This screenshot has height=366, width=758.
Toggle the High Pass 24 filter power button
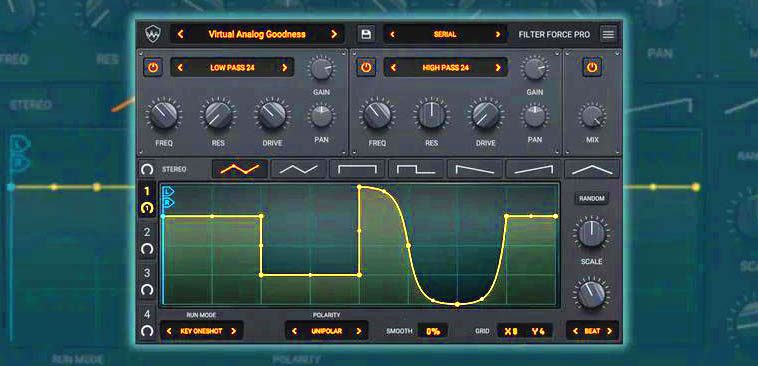[366, 68]
